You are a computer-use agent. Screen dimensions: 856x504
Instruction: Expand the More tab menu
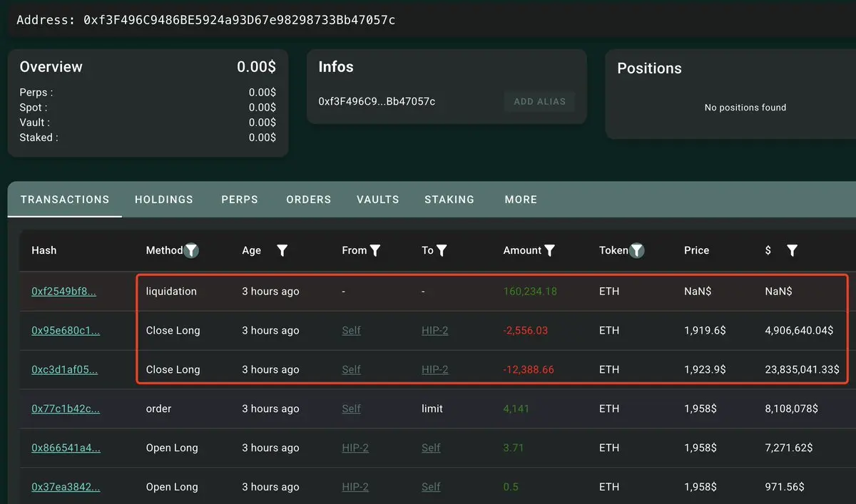521,200
